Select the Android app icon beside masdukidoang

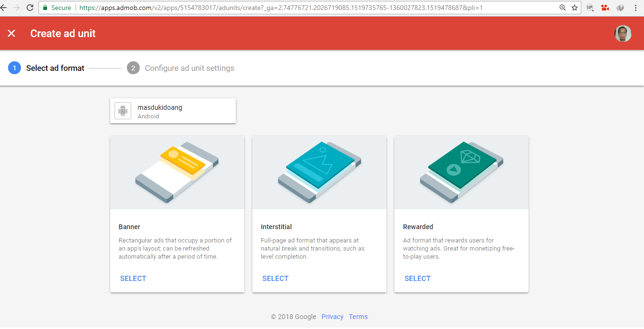[123, 111]
